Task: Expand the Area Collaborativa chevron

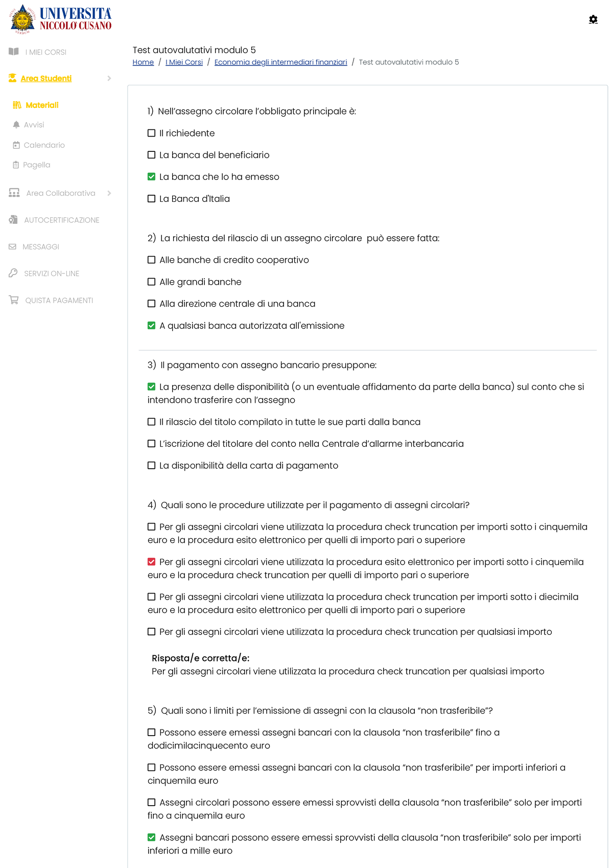Action: [109, 193]
